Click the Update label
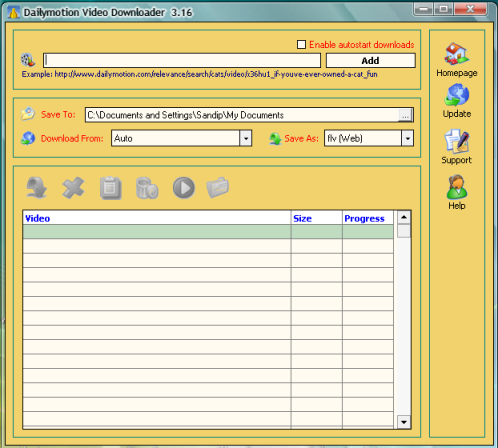This screenshot has height=448, width=498. click(x=457, y=114)
